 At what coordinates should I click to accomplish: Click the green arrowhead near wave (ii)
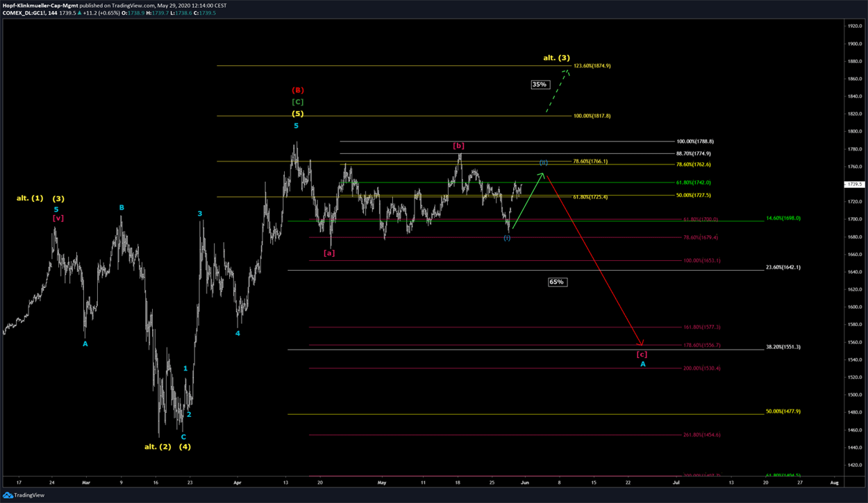click(x=541, y=174)
